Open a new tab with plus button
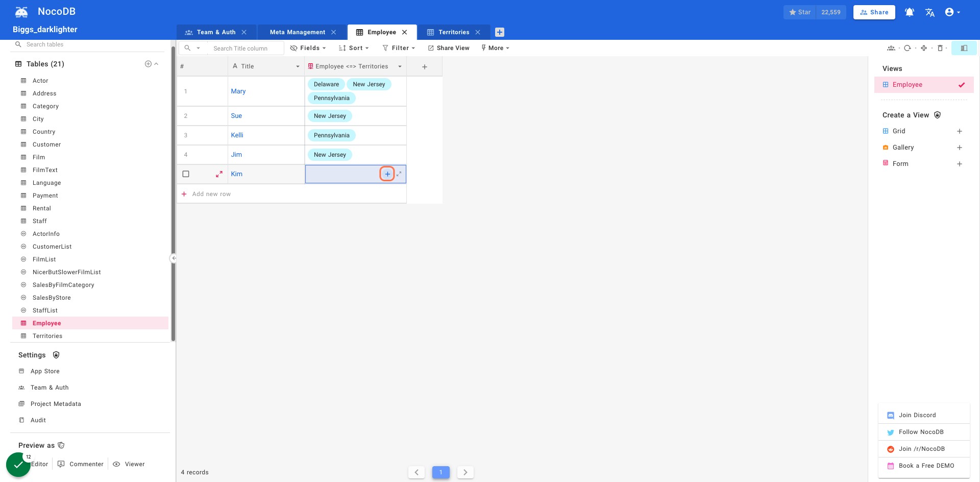The image size is (980, 482). pos(500,32)
